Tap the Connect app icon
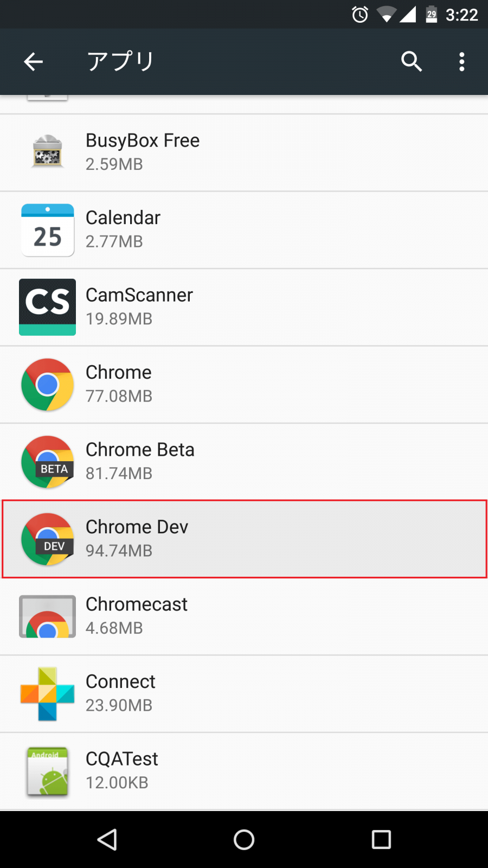Viewport: 488px width, 868px height. coord(48,694)
